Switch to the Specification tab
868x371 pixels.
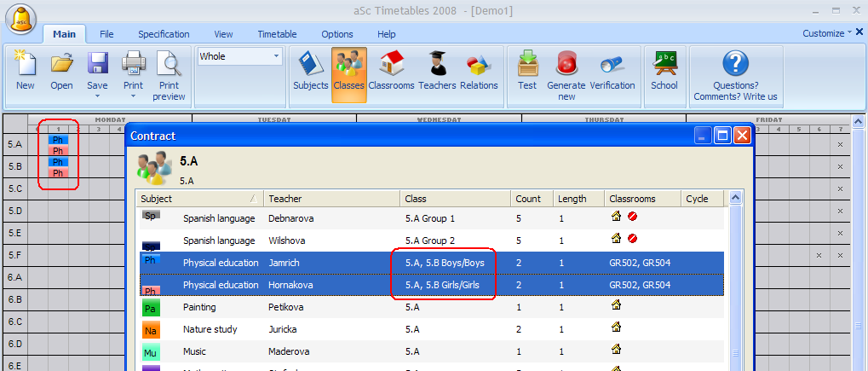click(x=164, y=34)
